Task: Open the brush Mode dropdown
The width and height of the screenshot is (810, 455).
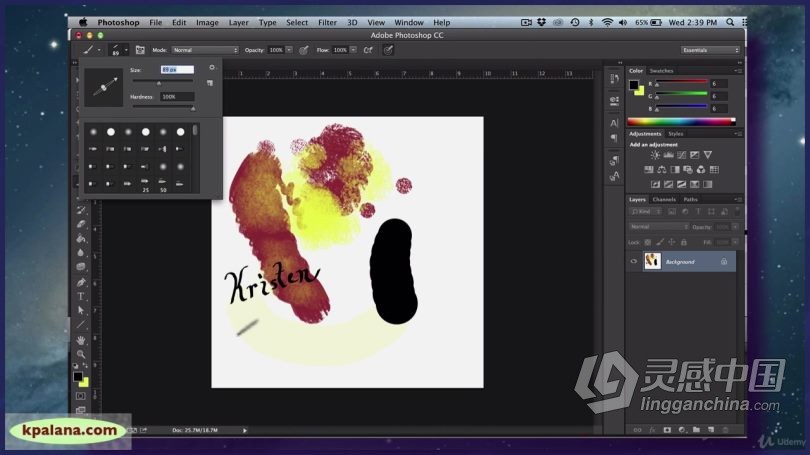Action: point(205,50)
